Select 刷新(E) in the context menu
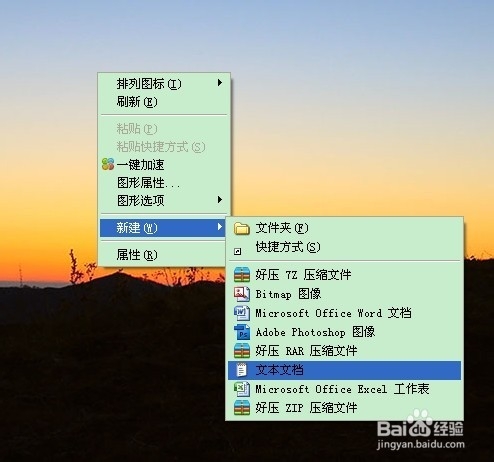 164,102
